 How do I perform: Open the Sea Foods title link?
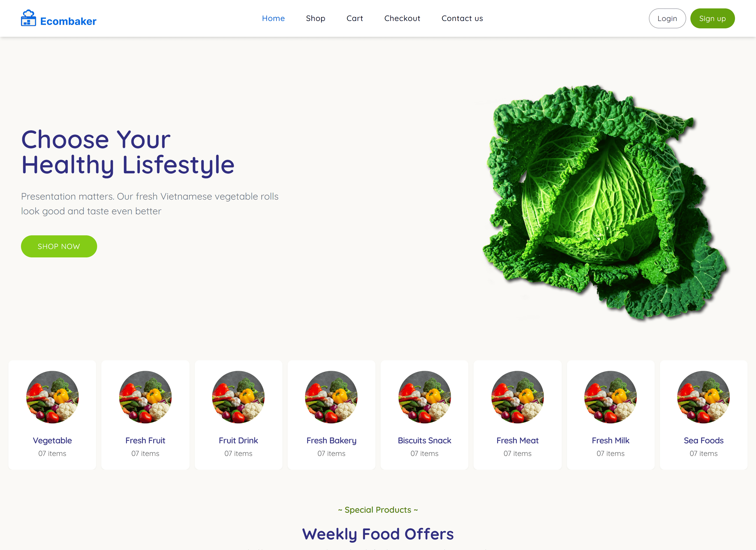tap(704, 440)
